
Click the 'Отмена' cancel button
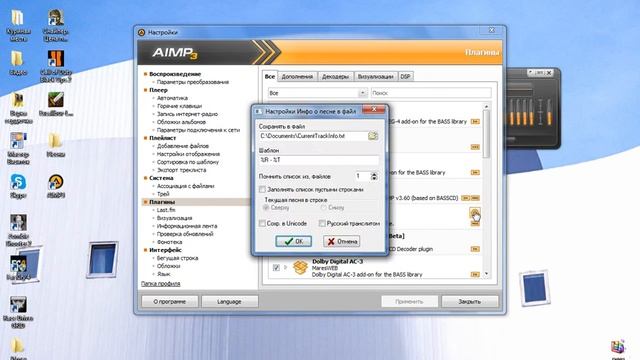coord(342,241)
